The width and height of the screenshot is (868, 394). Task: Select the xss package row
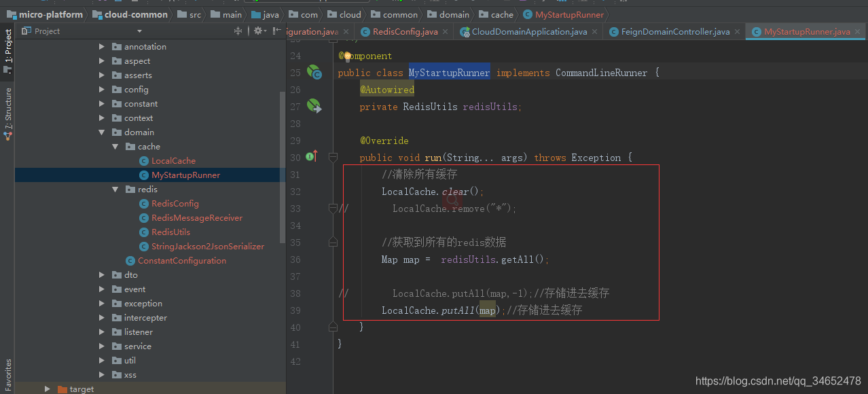pos(150,375)
